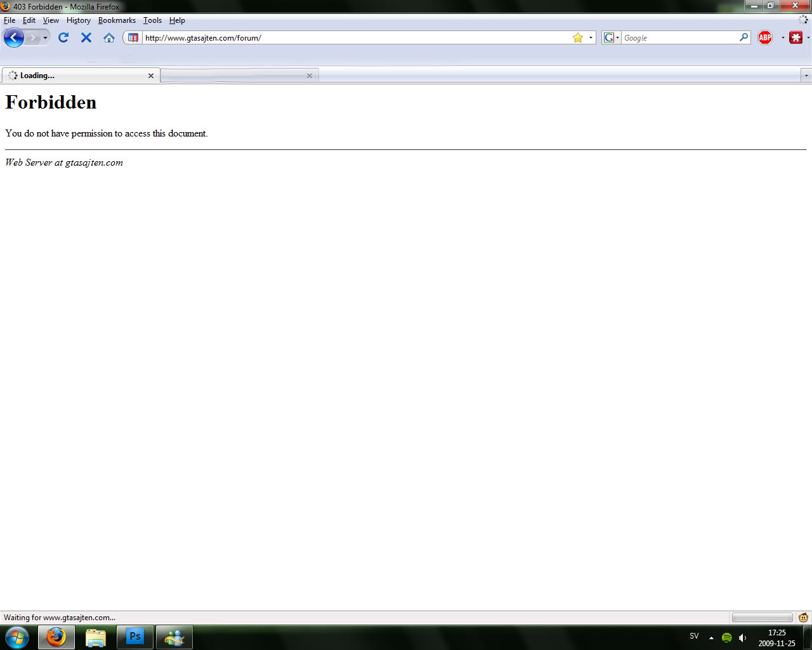Open the Bookmarks menu

pyautogui.click(x=117, y=20)
